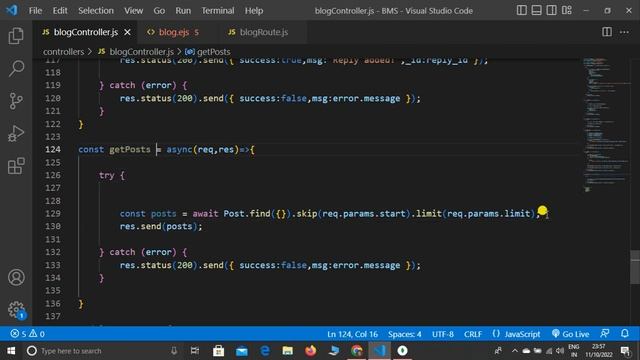The height and width of the screenshot is (360, 640).
Task: Open the Customize Layout icon
Action: [567, 10]
